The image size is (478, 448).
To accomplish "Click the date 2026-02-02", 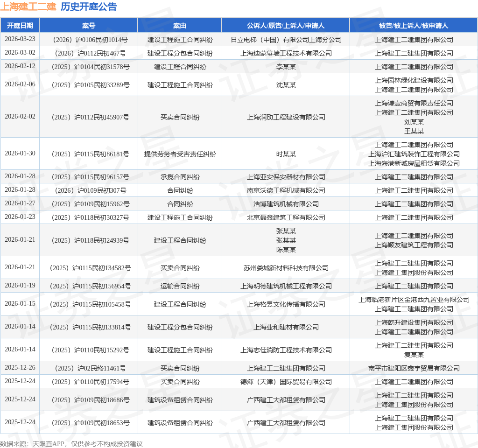I will [x=20, y=116].
